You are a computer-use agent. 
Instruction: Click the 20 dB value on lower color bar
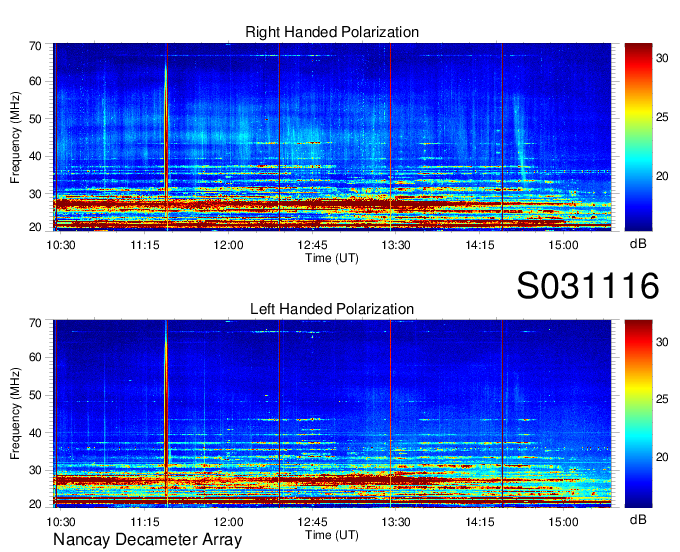[x=662, y=457]
